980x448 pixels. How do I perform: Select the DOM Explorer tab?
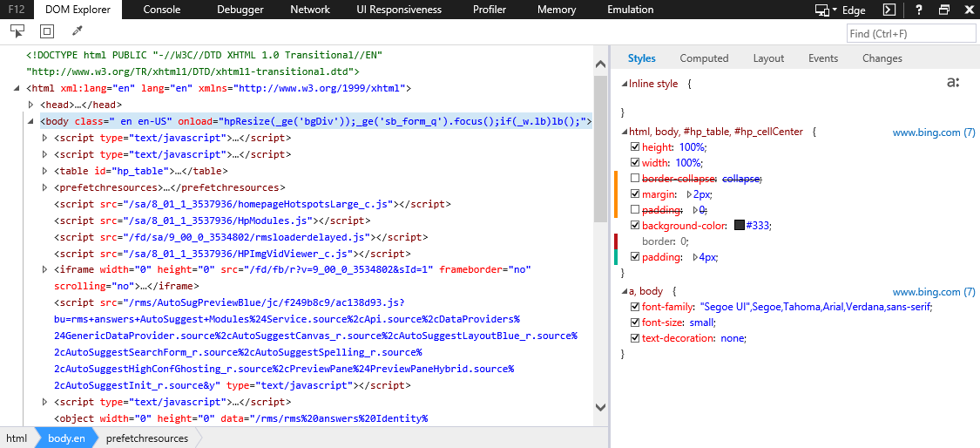coord(78,10)
